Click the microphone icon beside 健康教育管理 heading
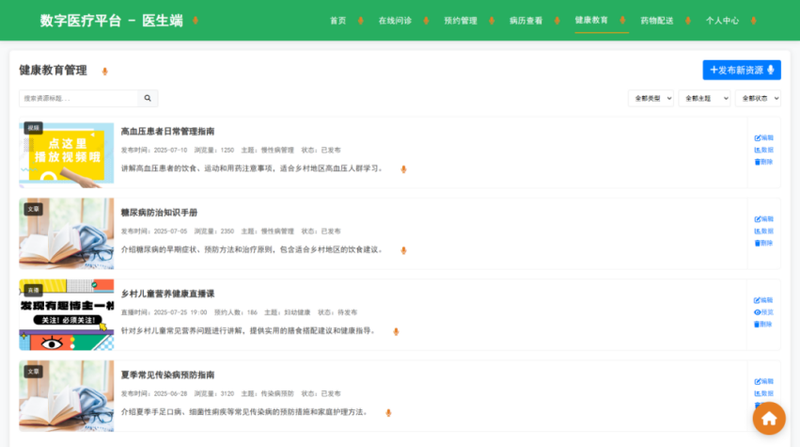The image size is (800, 447). tap(105, 71)
